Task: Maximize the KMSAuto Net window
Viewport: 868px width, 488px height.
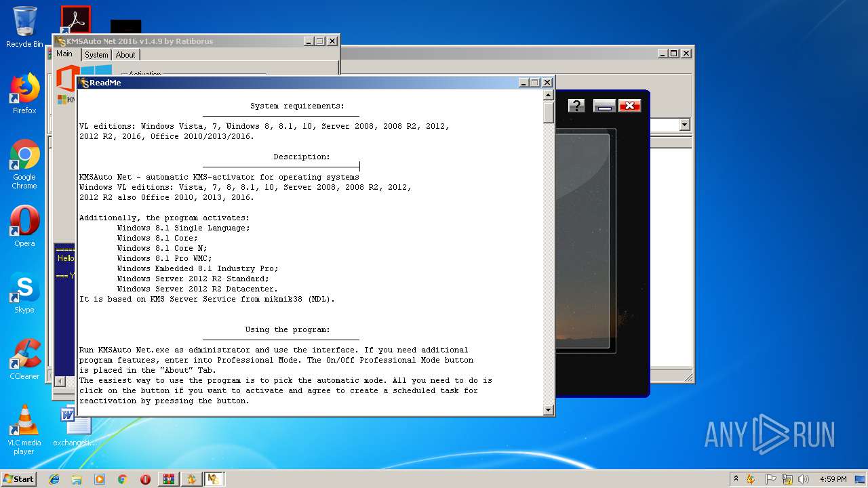Action: pyautogui.click(x=320, y=41)
